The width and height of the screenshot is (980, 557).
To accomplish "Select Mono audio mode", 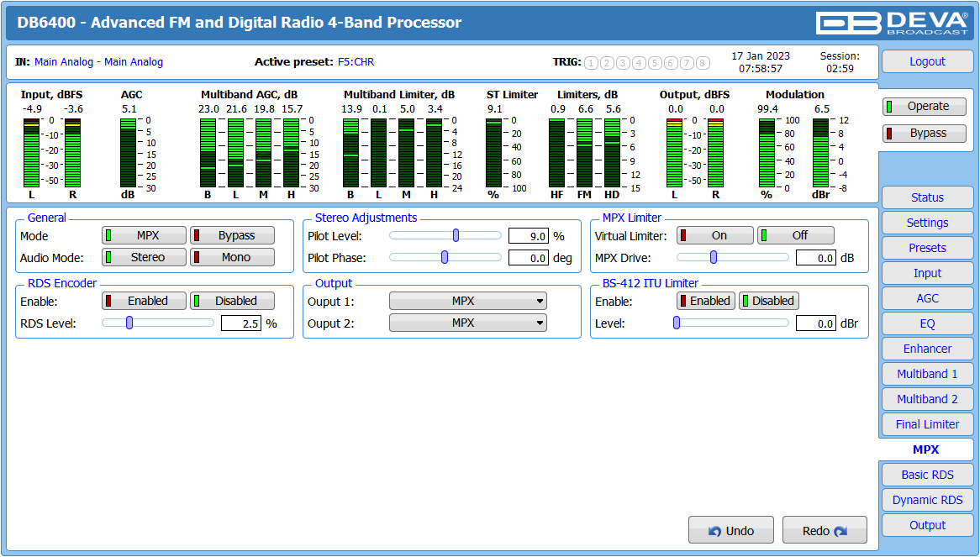I will [x=232, y=257].
